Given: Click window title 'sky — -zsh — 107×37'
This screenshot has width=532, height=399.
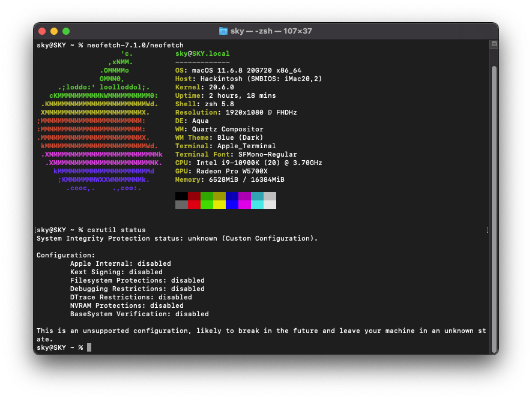Looking at the screenshot, I should (271, 31).
